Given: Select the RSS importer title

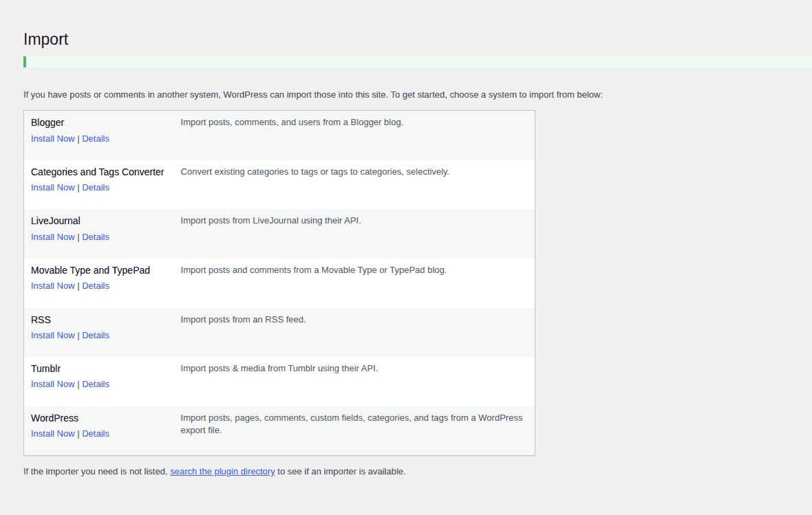Looking at the screenshot, I should point(41,320).
